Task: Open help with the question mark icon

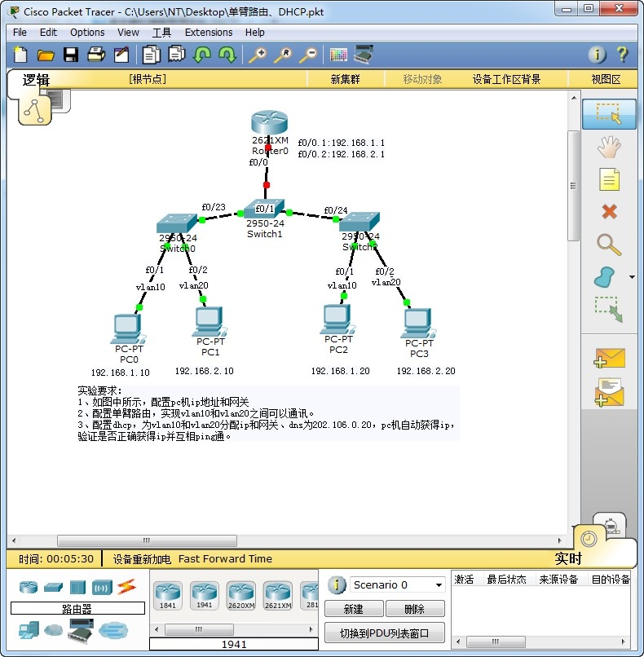Action: pos(622,55)
